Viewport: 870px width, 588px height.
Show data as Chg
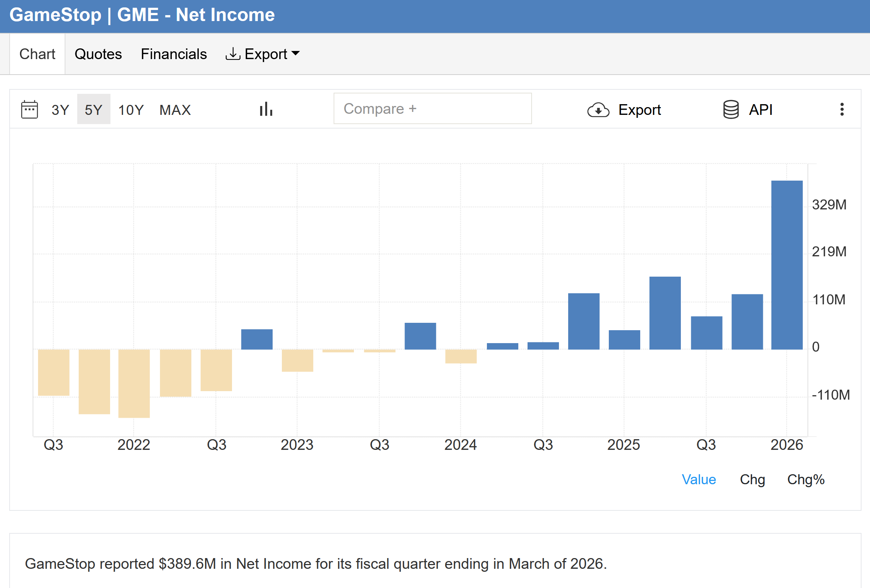tap(752, 479)
